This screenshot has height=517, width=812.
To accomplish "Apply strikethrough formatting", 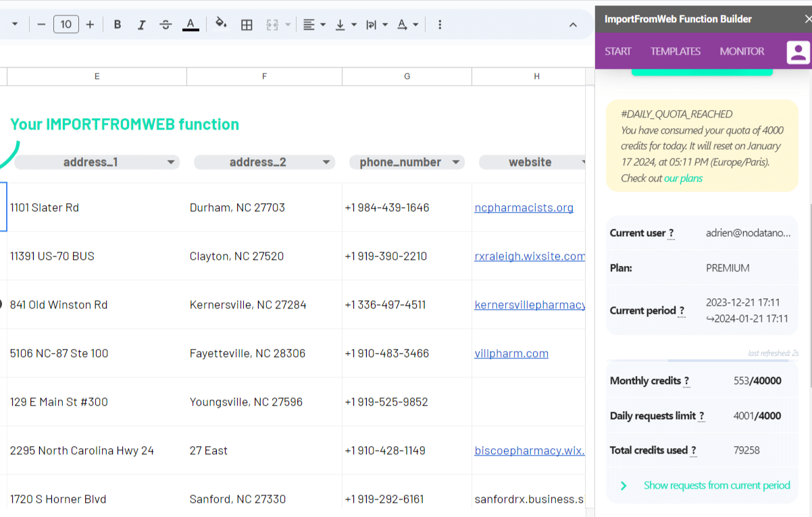I will 166,25.
